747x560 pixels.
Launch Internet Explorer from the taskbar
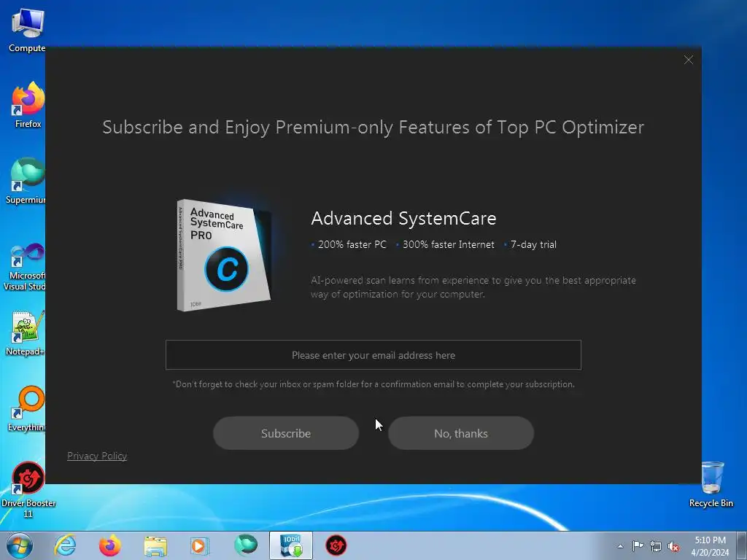click(65, 545)
